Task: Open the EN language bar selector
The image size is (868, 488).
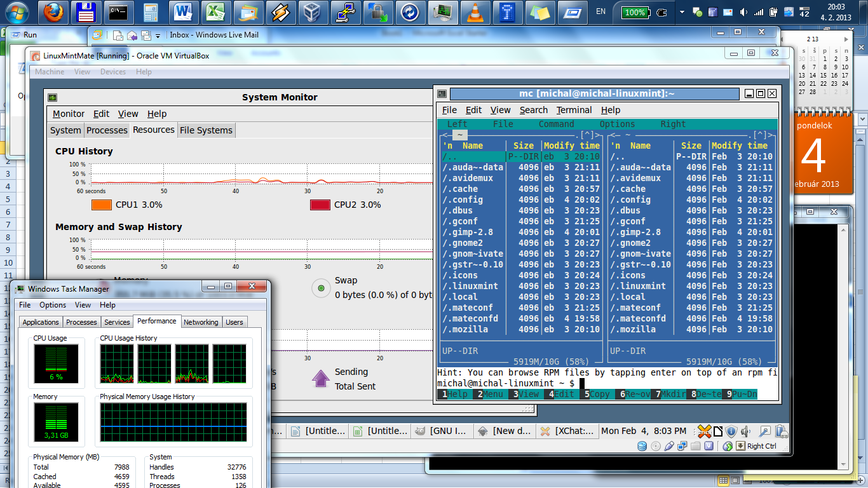Action: point(600,11)
